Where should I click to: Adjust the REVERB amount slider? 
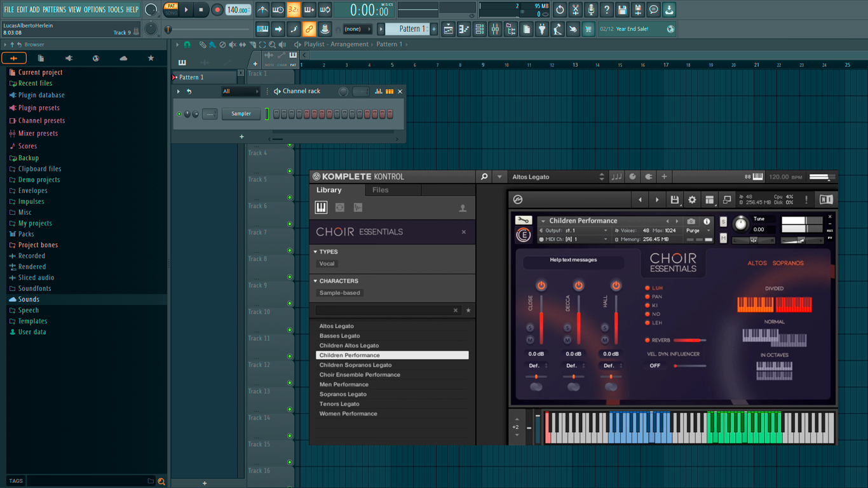click(x=689, y=341)
